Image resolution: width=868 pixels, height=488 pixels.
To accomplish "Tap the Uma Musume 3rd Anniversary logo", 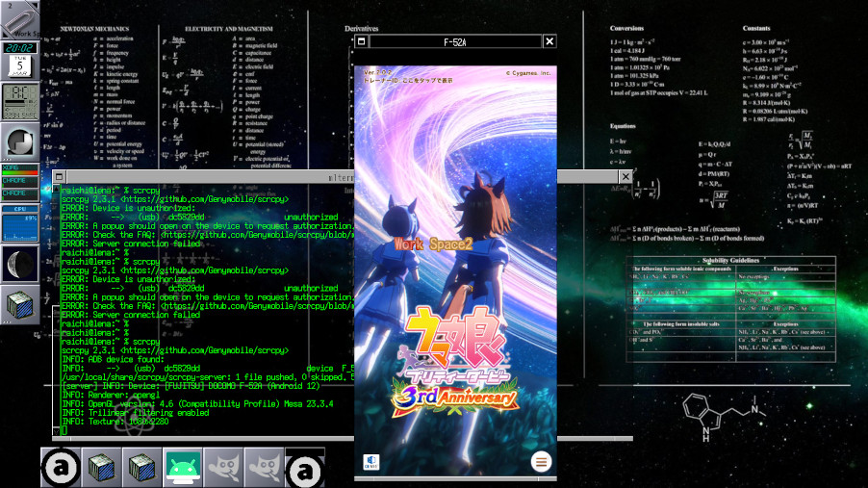I will point(455,360).
